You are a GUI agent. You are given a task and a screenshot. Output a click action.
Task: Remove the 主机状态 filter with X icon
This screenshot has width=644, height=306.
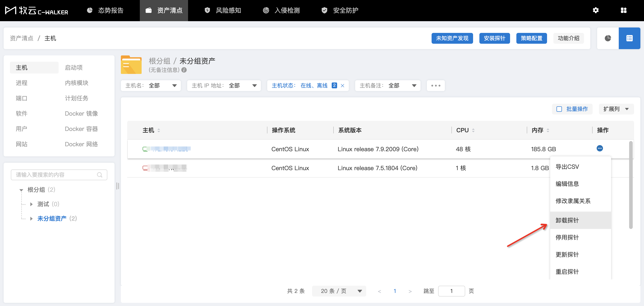pyautogui.click(x=343, y=86)
